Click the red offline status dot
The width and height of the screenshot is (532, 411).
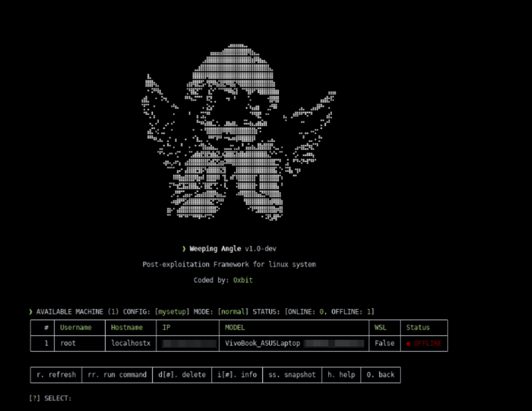pos(408,344)
